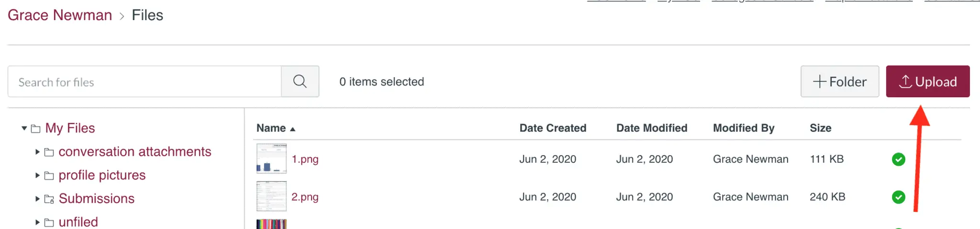Viewport: 980px width, 229px height.
Task: Sort files by Name column header
Action: point(271,128)
